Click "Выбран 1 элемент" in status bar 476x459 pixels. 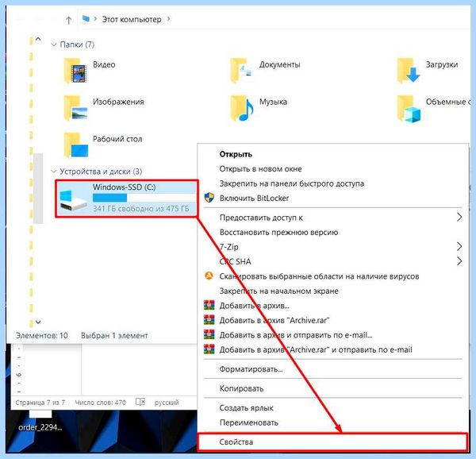[114, 336]
